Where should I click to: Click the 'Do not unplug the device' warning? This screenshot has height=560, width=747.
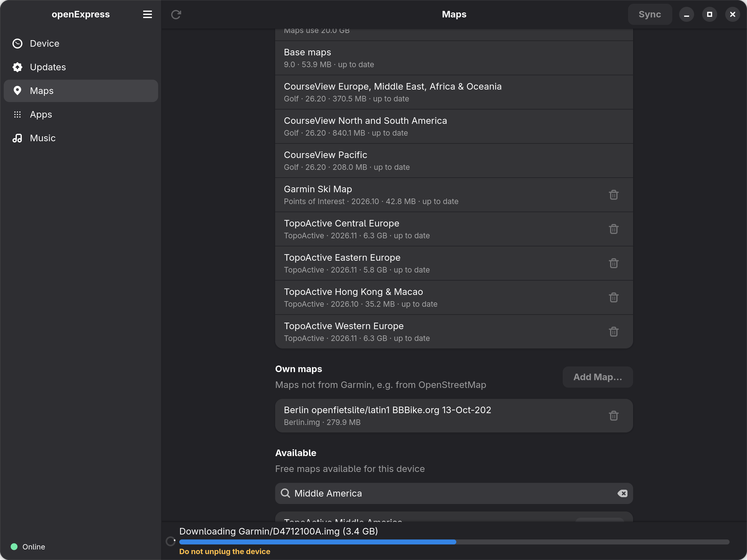(225, 552)
